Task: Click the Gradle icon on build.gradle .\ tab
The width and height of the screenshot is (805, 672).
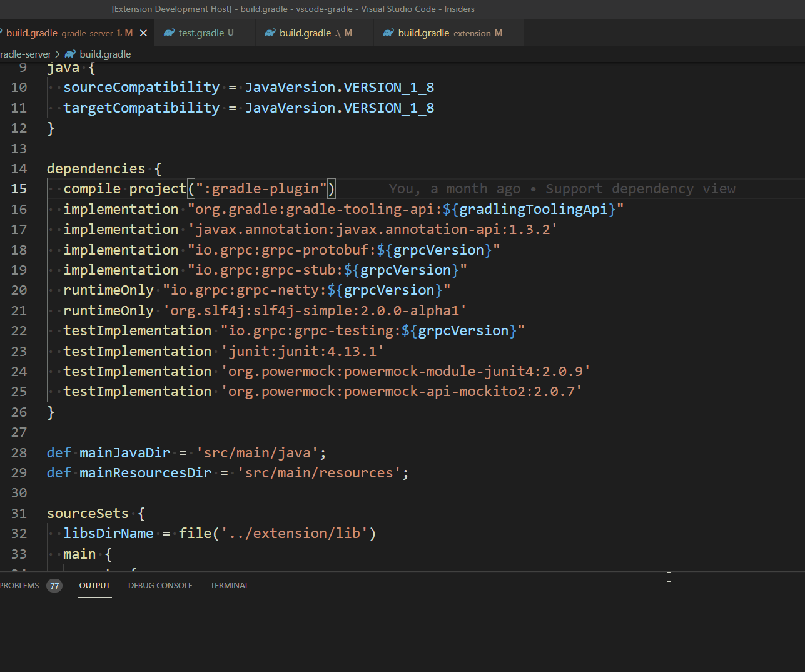Action: click(x=270, y=33)
